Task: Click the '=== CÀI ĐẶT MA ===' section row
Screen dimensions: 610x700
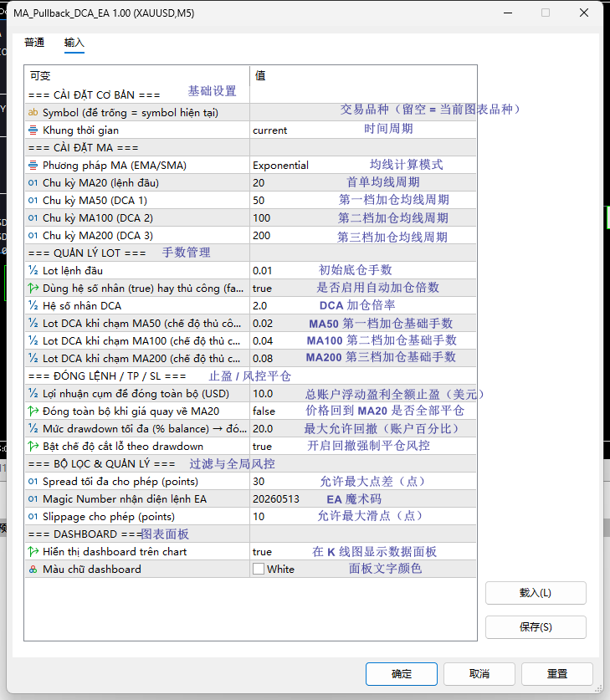Action: click(x=250, y=148)
